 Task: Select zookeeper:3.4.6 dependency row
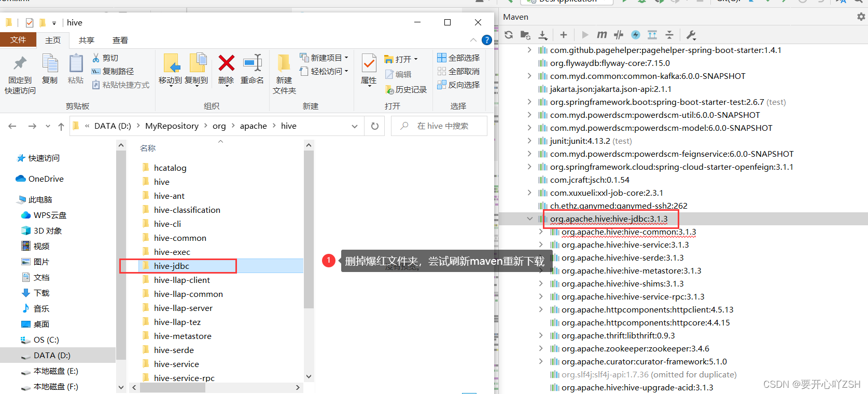[x=635, y=348]
